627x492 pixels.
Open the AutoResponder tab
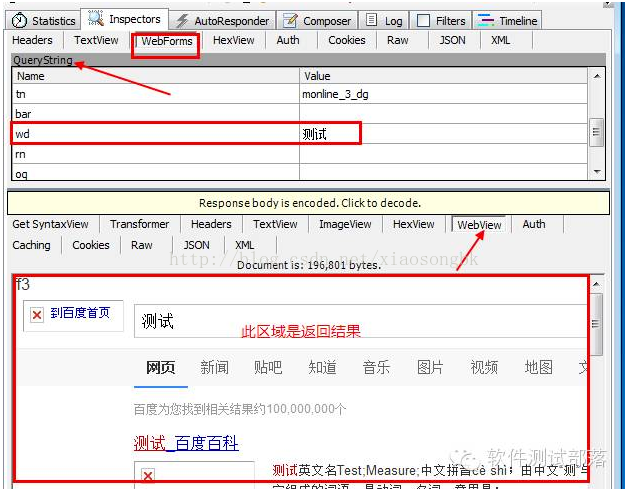click(x=223, y=21)
